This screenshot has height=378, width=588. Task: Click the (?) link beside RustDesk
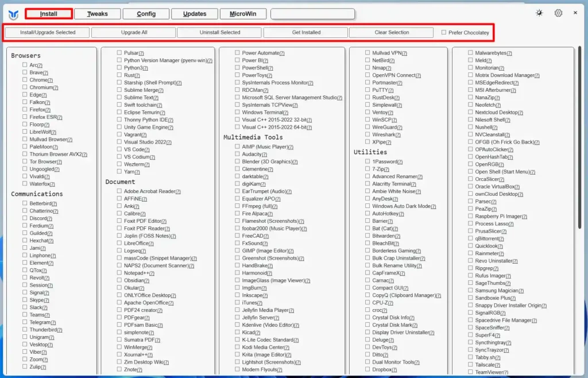tap(397, 98)
